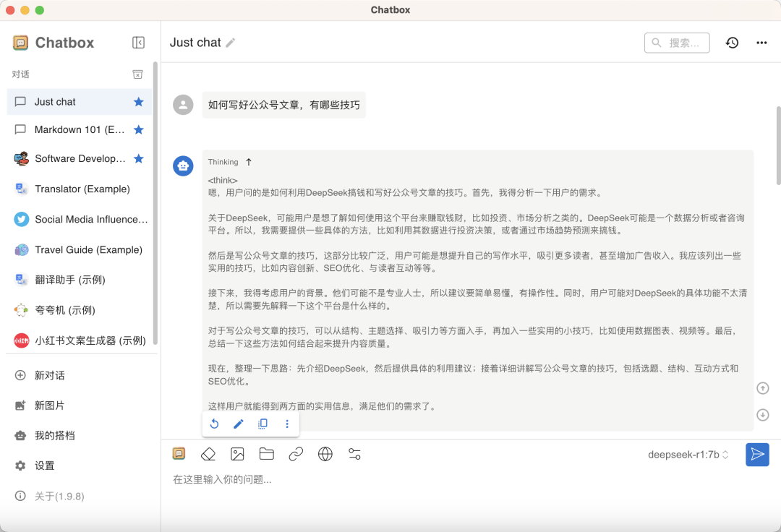The width and height of the screenshot is (781, 532).
Task: Copy the message with copy icon
Action: pyautogui.click(x=263, y=424)
